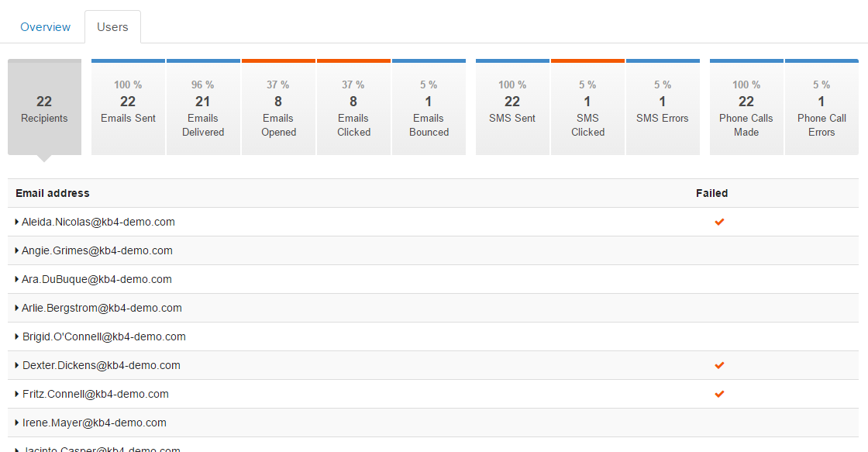View the SMS Errors tile
868x452 pixels.
click(663, 108)
